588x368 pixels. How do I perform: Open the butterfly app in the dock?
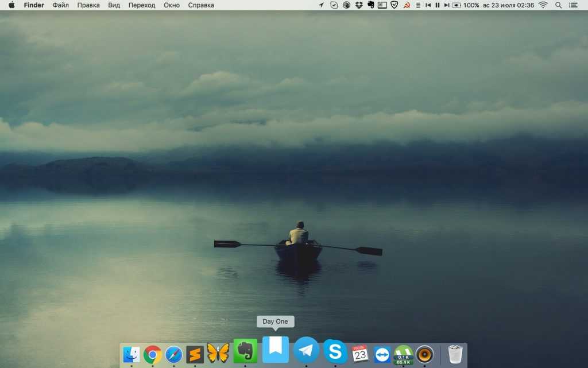(x=218, y=353)
